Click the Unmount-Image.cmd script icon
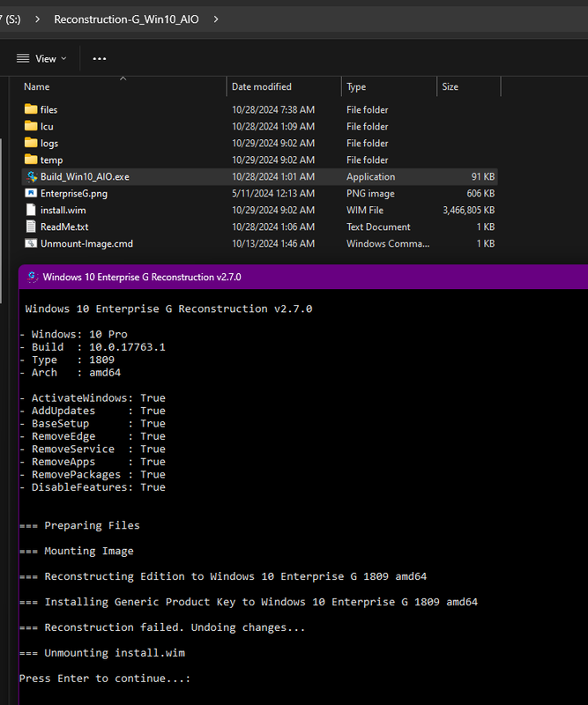 click(x=31, y=243)
